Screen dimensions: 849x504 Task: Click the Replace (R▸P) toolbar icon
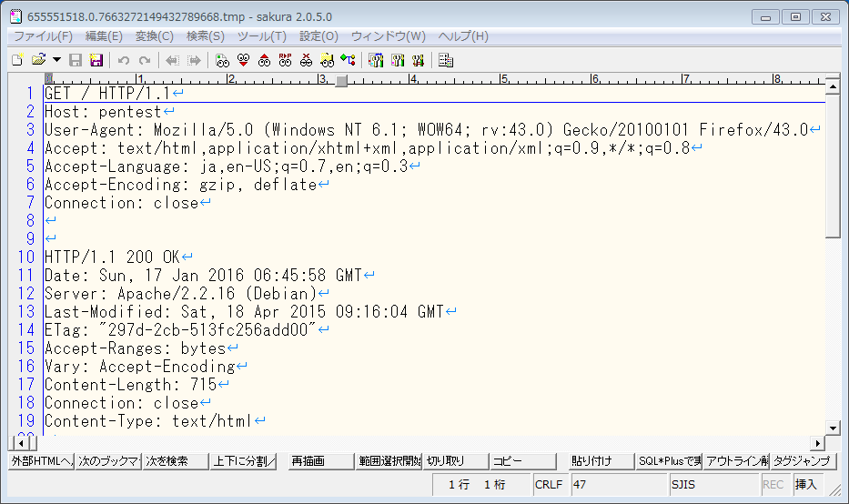[x=285, y=60]
